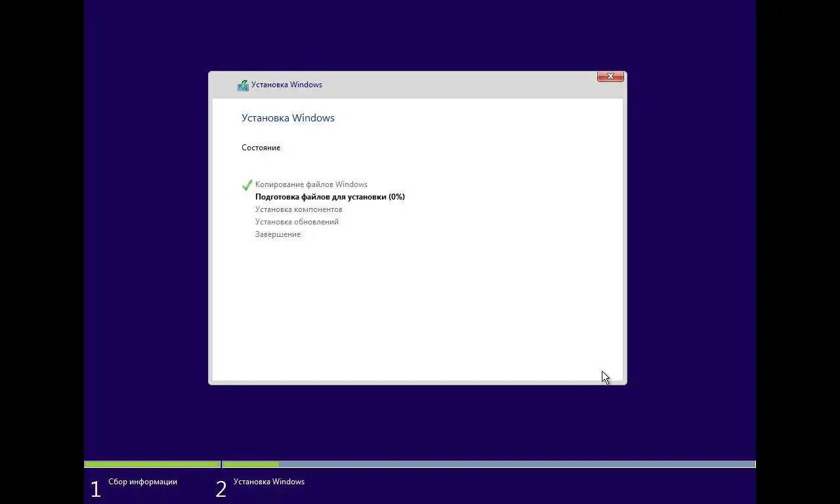Click the 'Завершение' step
The height and width of the screenshot is (504, 840).
point(278,234)
